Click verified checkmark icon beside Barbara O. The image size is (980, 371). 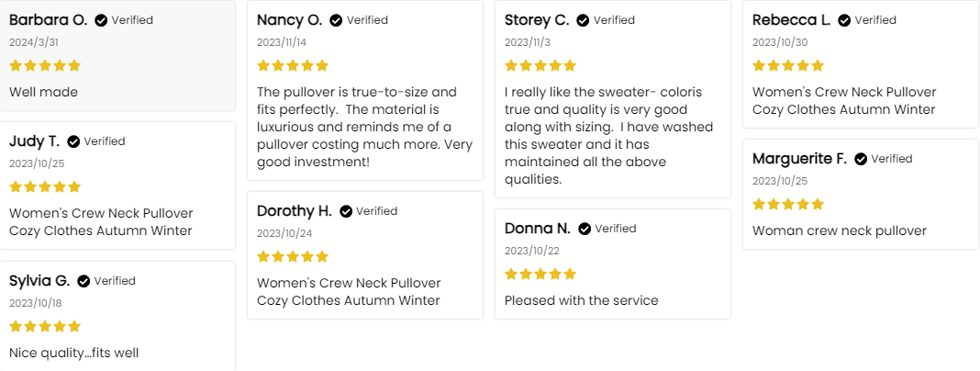[101, 20]
